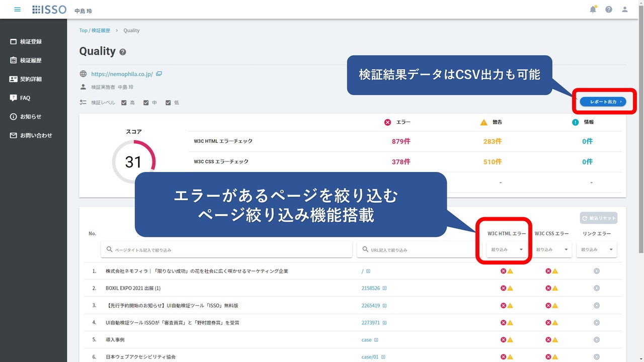Click W3C HTML warning icon in BOXIL EXPO row
This screenshot has height=362, width=644.
coord(510,289)
